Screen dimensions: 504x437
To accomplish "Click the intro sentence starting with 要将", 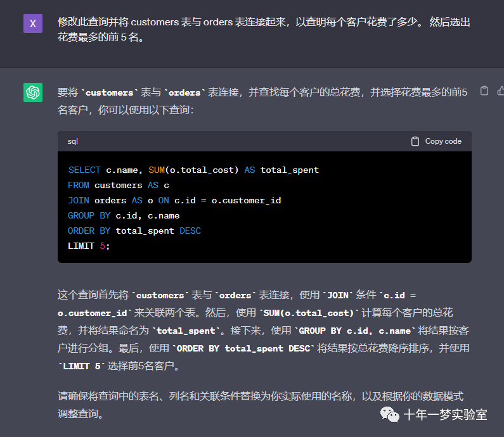I will tap(262, 101).
